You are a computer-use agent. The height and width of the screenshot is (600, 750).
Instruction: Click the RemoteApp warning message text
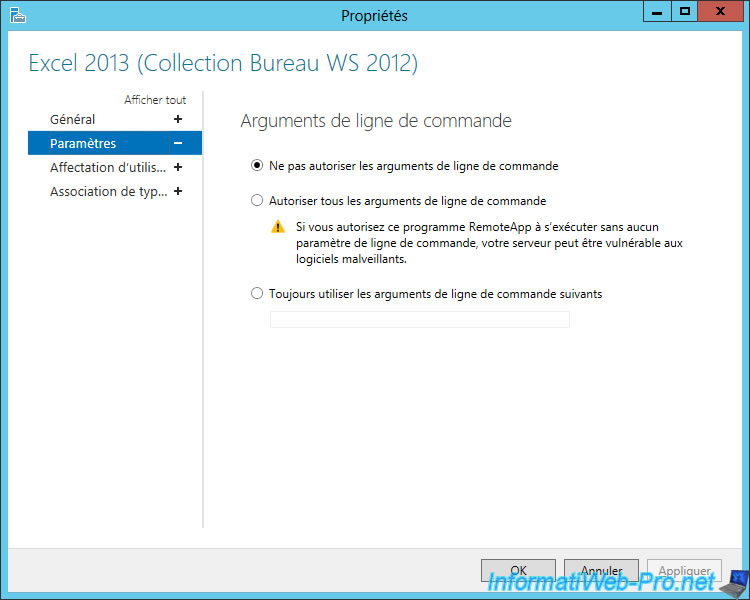(x=489, y=243)
